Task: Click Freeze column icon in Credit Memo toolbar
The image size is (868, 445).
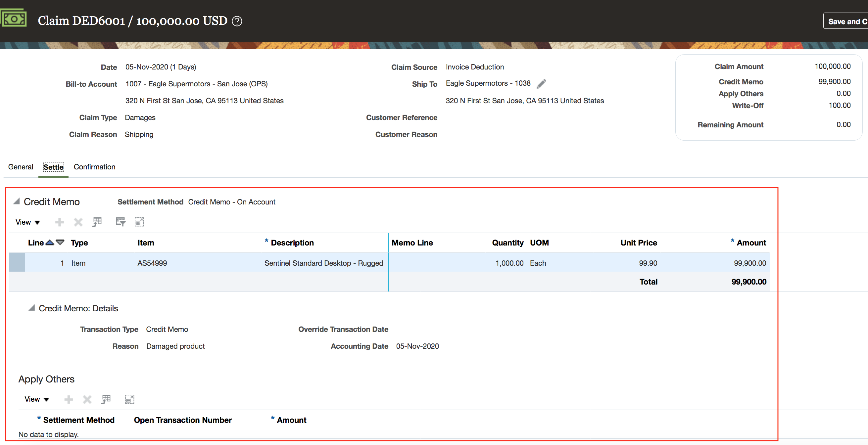Action: [x=97, y=222]
